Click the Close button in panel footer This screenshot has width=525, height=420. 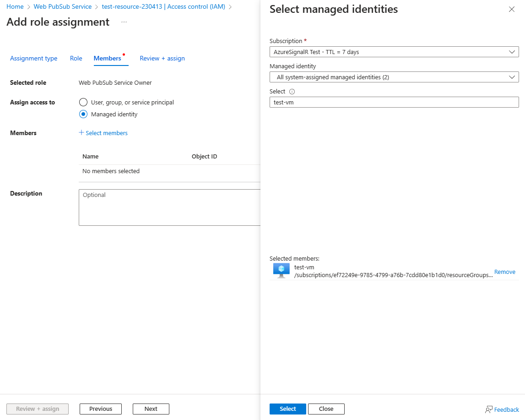tap(326, 409)
